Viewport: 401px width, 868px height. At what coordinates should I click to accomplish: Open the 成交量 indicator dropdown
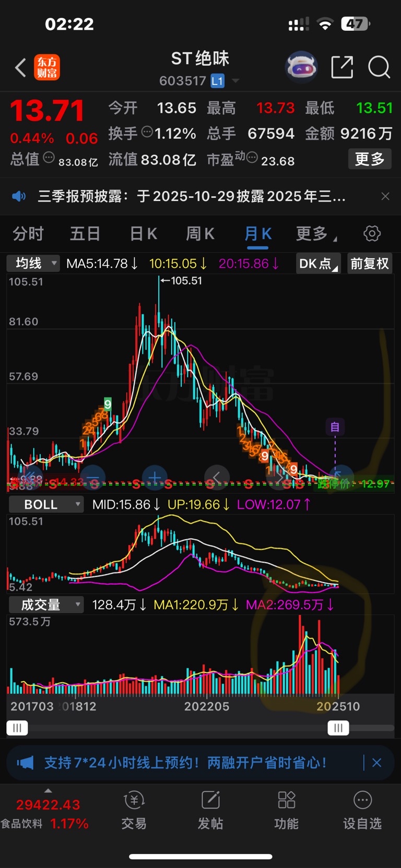tap(46, 604)
